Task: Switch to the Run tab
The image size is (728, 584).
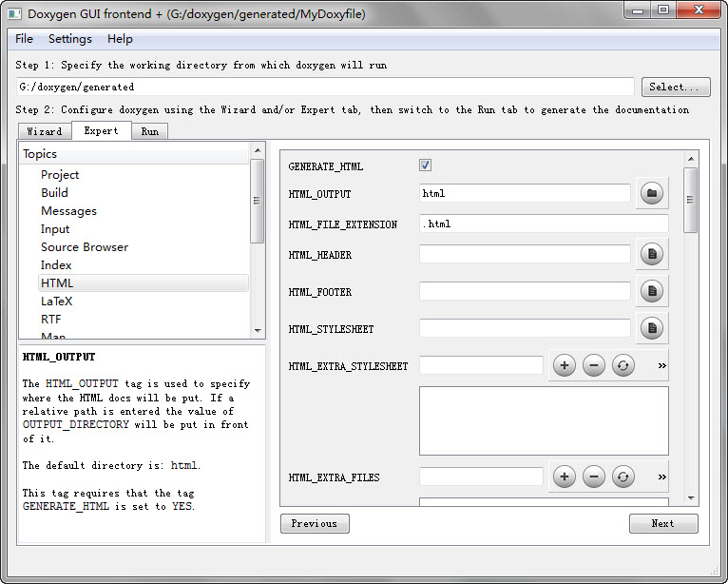Action: [149, 131]
